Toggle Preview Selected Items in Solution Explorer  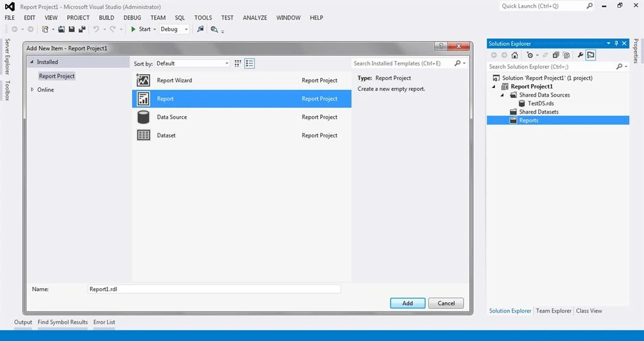click(591, 55)
